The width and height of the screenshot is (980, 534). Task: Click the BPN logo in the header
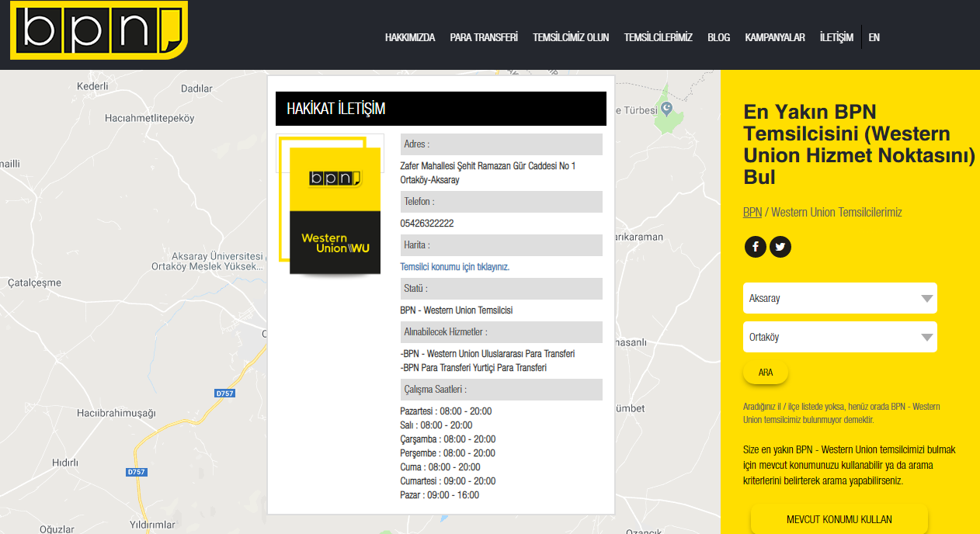[99, 29]
